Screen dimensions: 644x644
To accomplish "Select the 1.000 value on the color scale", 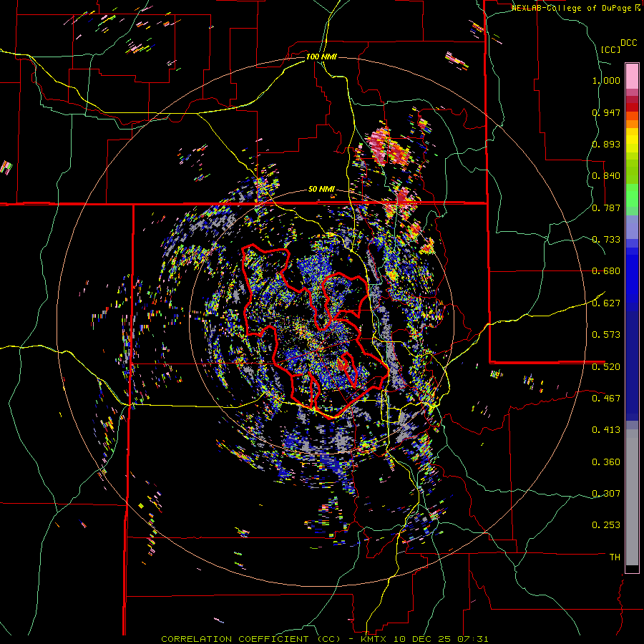I will coord(606,80).
